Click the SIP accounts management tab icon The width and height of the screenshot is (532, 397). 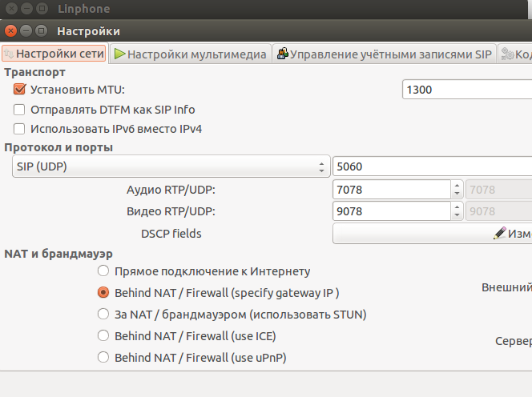click(282, 54)
